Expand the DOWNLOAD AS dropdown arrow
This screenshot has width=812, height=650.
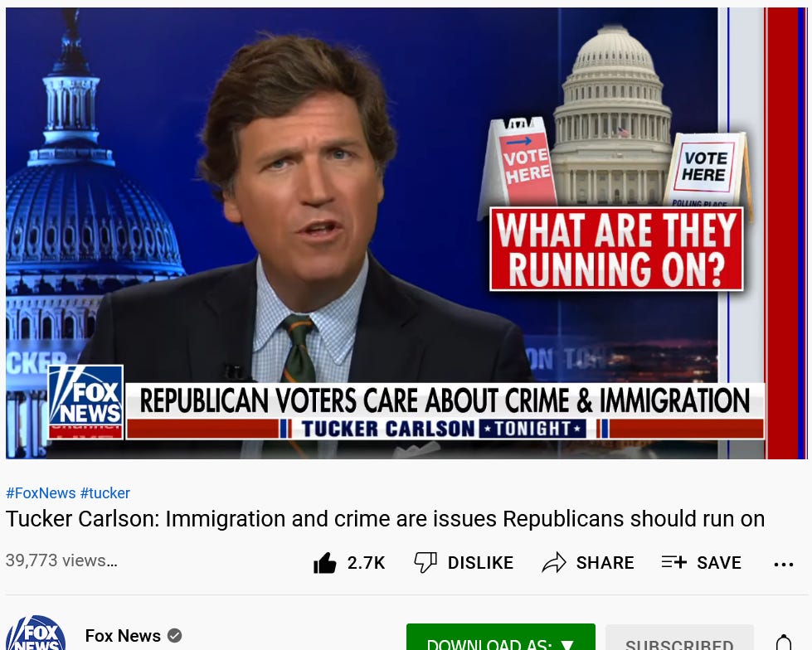[x=567, y=645]
